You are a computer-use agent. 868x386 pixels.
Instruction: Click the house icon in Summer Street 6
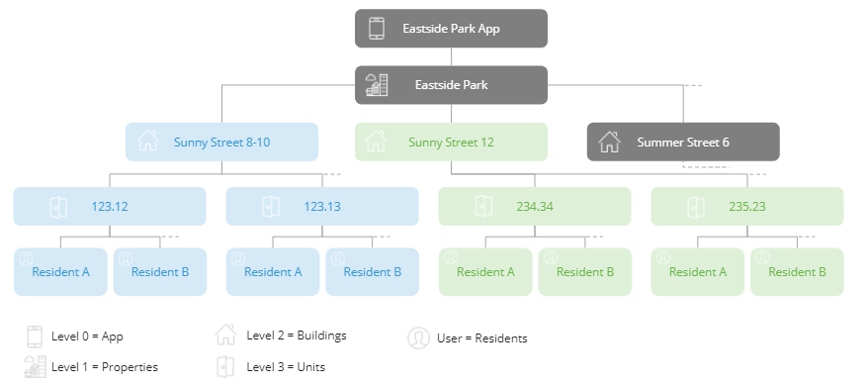click(609, 142)
